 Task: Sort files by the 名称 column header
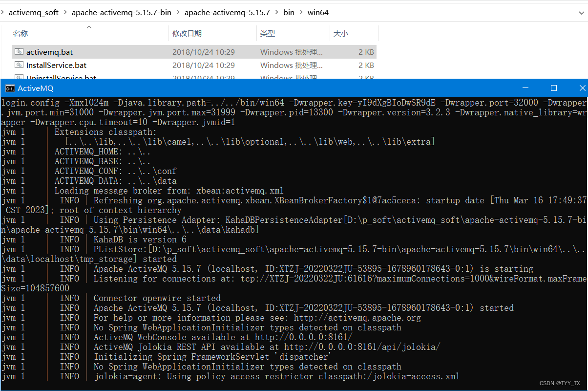(x=21, y=33)
